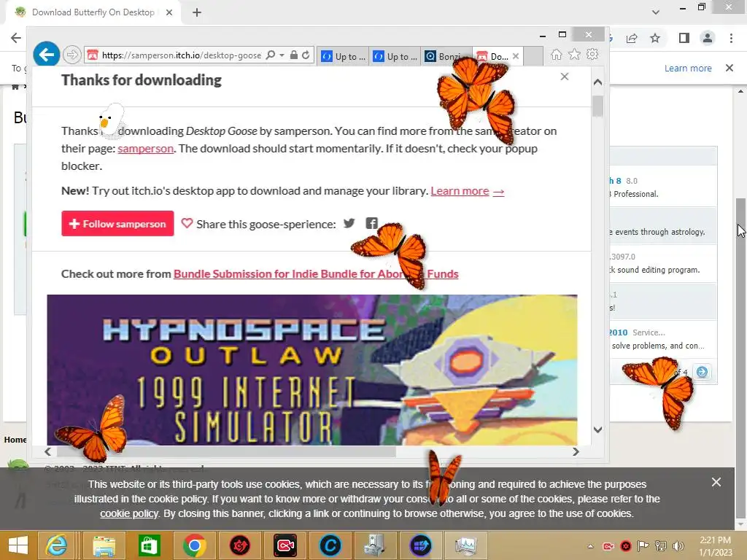Click 'Learn more' in Chrome infobar
This screenshot has height=560, width=747.
[x=688, y=68]
